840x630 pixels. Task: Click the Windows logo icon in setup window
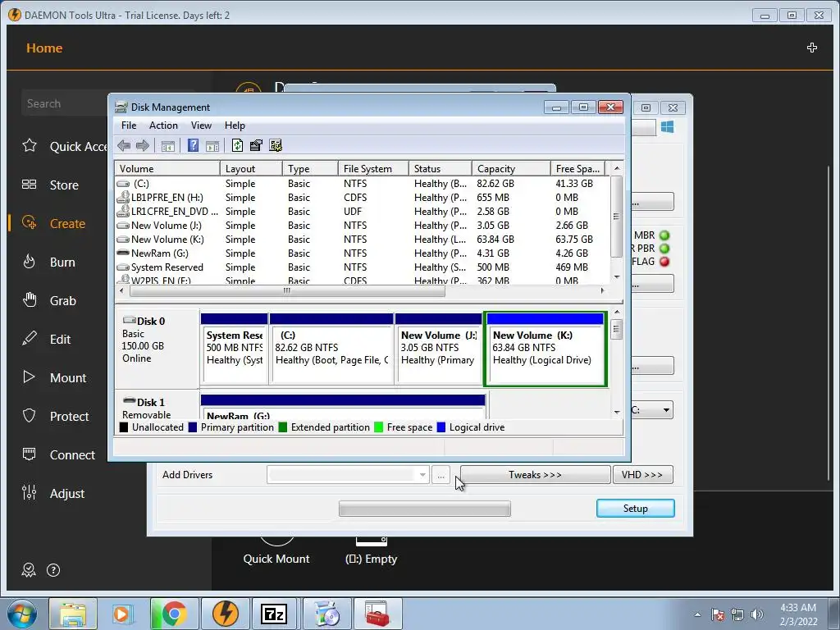[667, 127]
